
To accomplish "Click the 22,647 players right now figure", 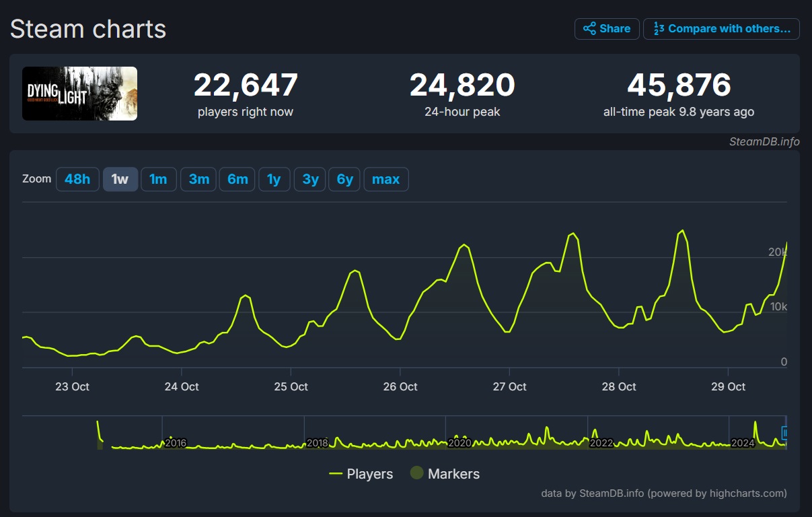I will point(246,85).
